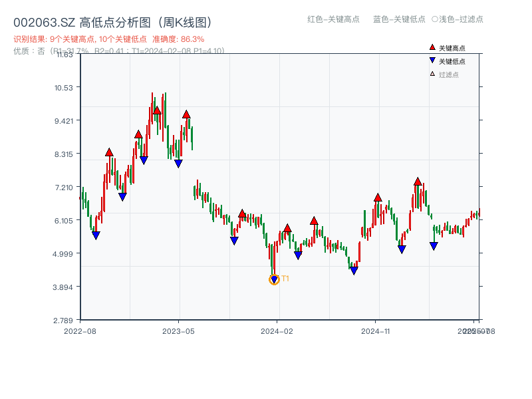Click the 2024-11 x-axis date label

point(376,331)
